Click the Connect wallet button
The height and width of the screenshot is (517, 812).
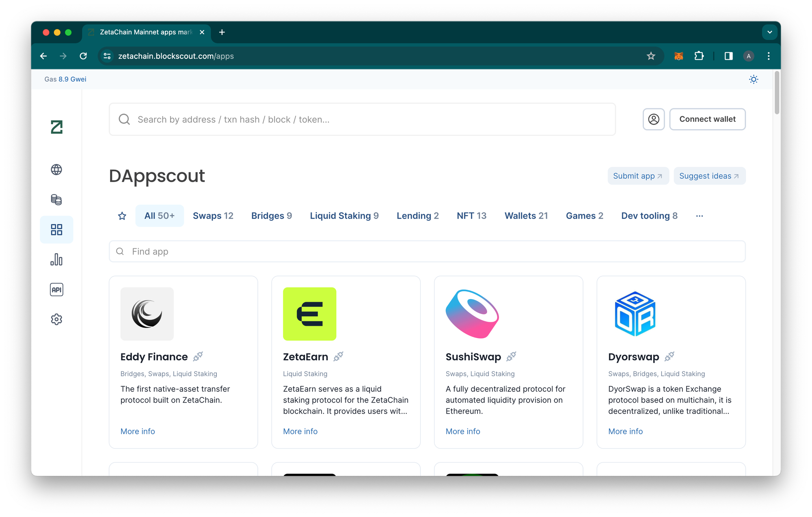[x=707, y=119]
